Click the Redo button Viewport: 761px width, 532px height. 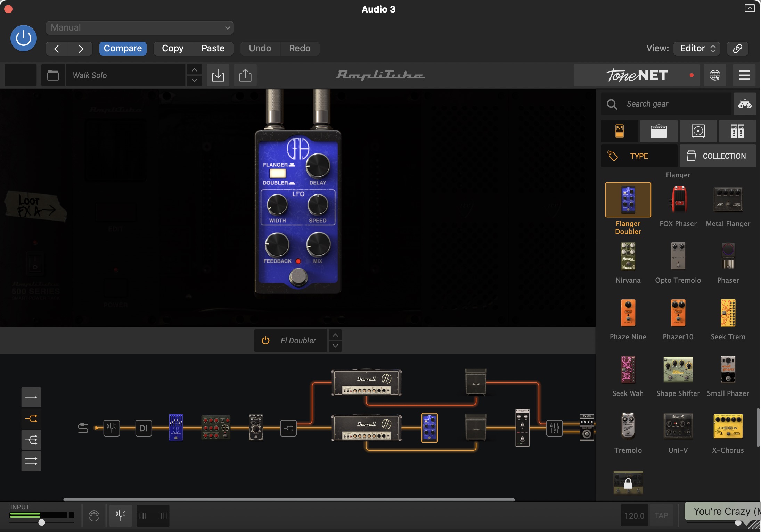[300, 49]
